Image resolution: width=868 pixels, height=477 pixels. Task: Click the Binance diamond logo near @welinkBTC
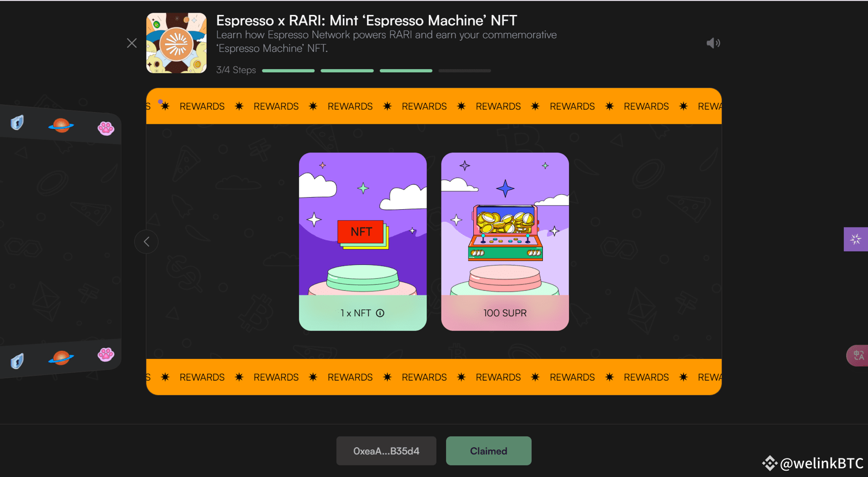[769, 463]
